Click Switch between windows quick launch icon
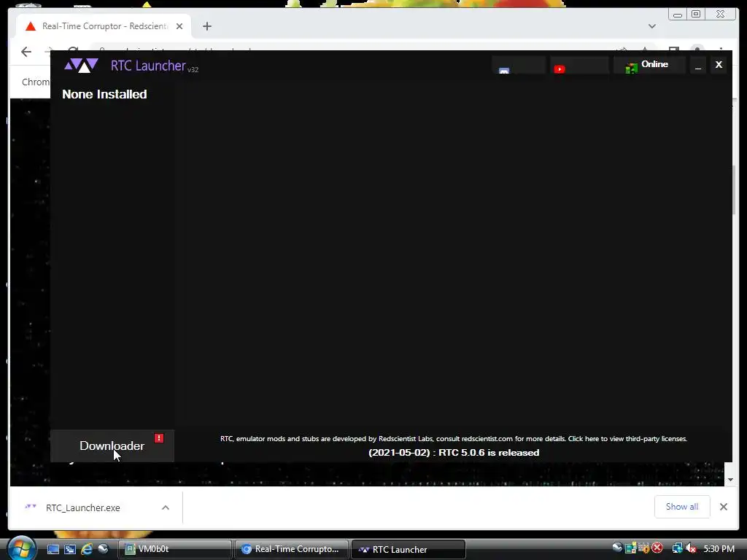This screenshot has width=747, height=560. tap(69, 549)
